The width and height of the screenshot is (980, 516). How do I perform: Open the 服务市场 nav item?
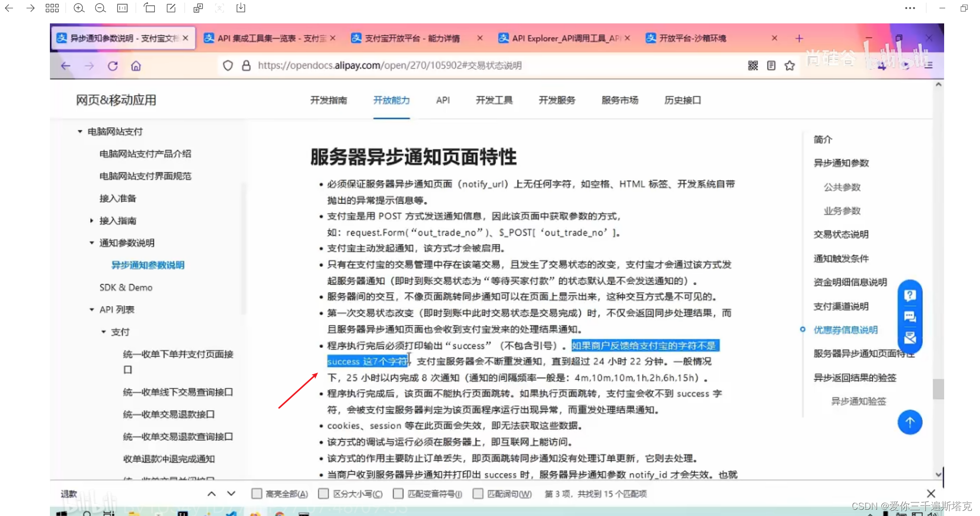pos(620,100)
